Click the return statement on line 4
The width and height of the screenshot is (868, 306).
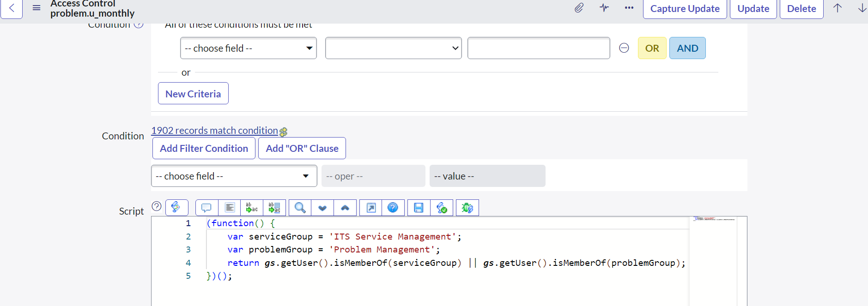pyautogui.click(x=456, y=263)
